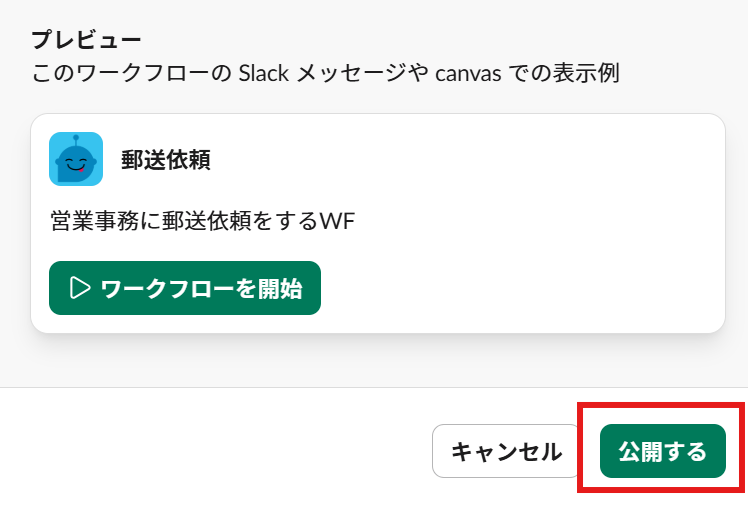The width and height of the screenshot is (748, 505).
Task: Click the メッセージ word in the subtitle
Action: (x=351, y=74)
